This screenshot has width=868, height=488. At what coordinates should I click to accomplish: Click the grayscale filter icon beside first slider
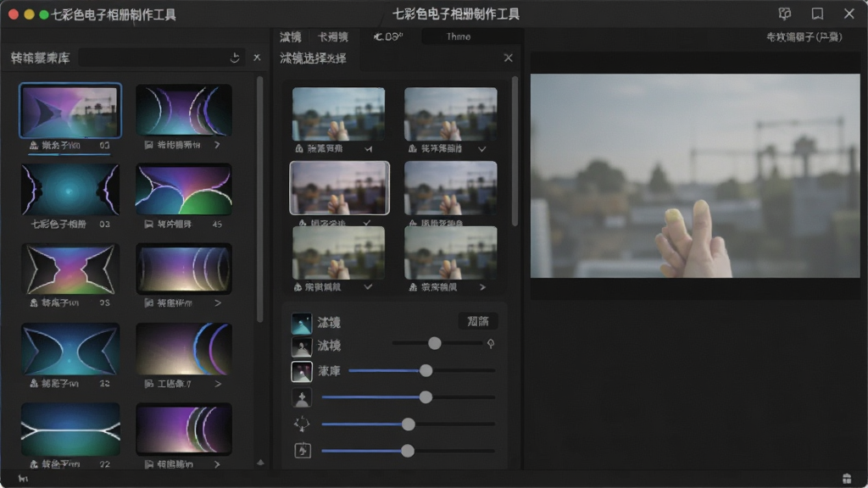[x=301, y=347]
